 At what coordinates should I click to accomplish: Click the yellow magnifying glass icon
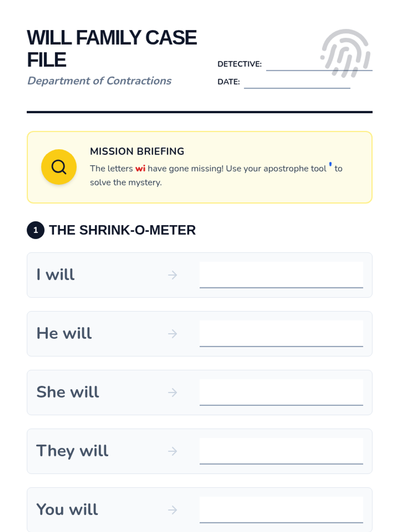[59, 167]
